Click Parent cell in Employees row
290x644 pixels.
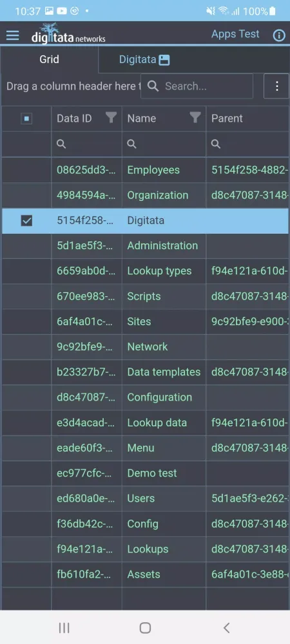[x=247, y=170]
